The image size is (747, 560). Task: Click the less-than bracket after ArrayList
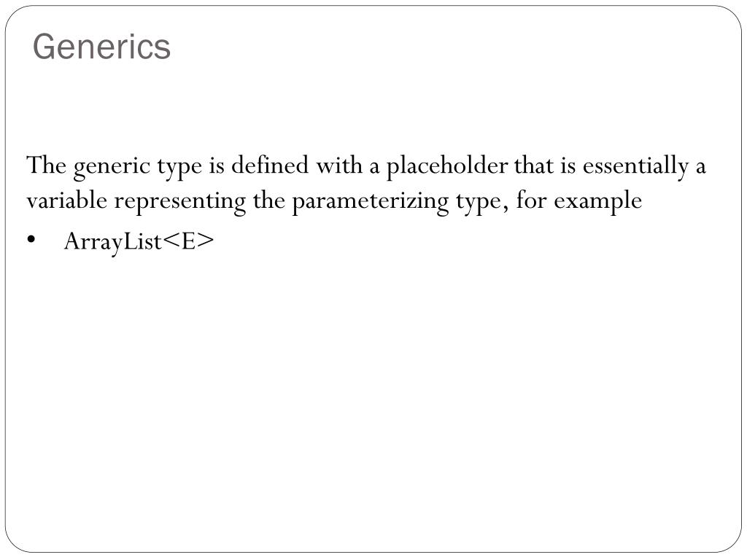coord(171,241)
